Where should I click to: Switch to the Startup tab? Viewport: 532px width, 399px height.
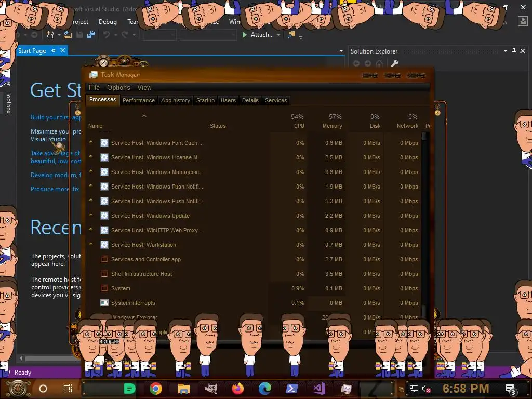[x=205, y=100]
